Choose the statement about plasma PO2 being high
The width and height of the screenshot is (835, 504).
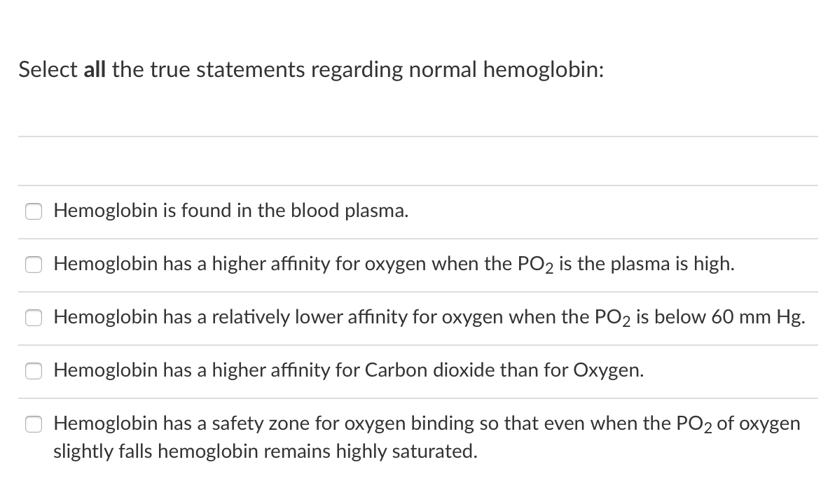394,264
